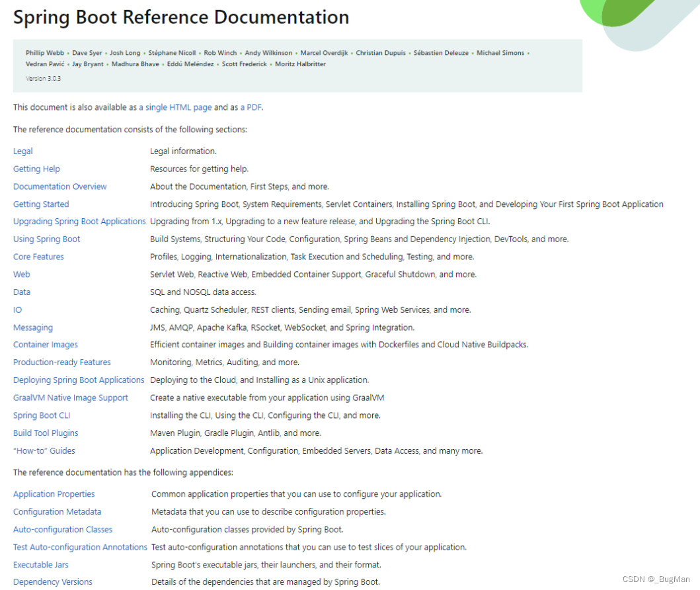
Task: Open the Web section
Action: click(x=21, y=274)
